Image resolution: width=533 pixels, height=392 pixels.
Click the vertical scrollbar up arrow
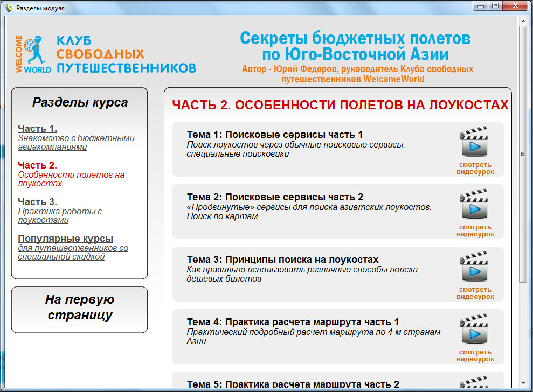[x=523, y=21]
